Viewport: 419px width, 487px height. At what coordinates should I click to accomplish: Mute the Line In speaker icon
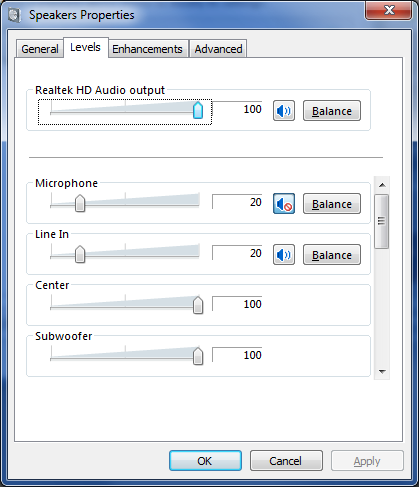pos(284,255)
